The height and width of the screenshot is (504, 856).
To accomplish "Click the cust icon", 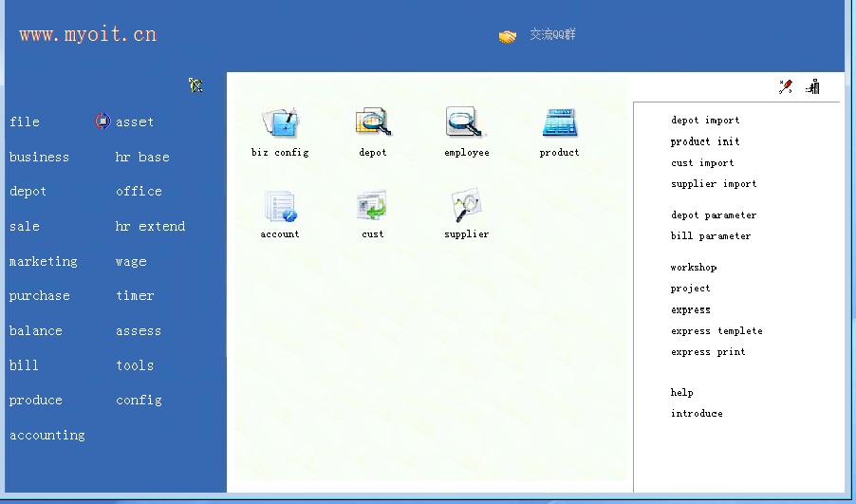I will click(372, 205).
